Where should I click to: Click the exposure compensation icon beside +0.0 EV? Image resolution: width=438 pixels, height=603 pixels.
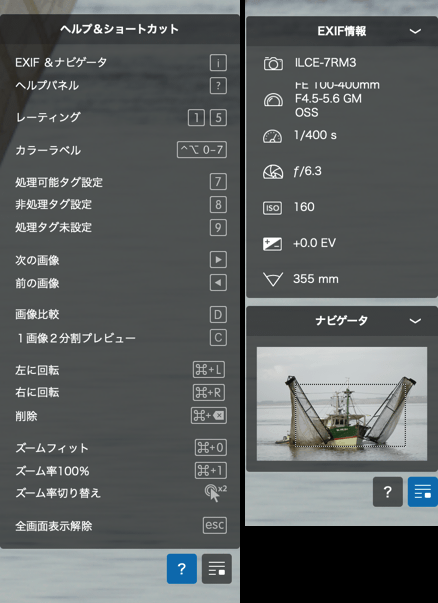point(272,244)
